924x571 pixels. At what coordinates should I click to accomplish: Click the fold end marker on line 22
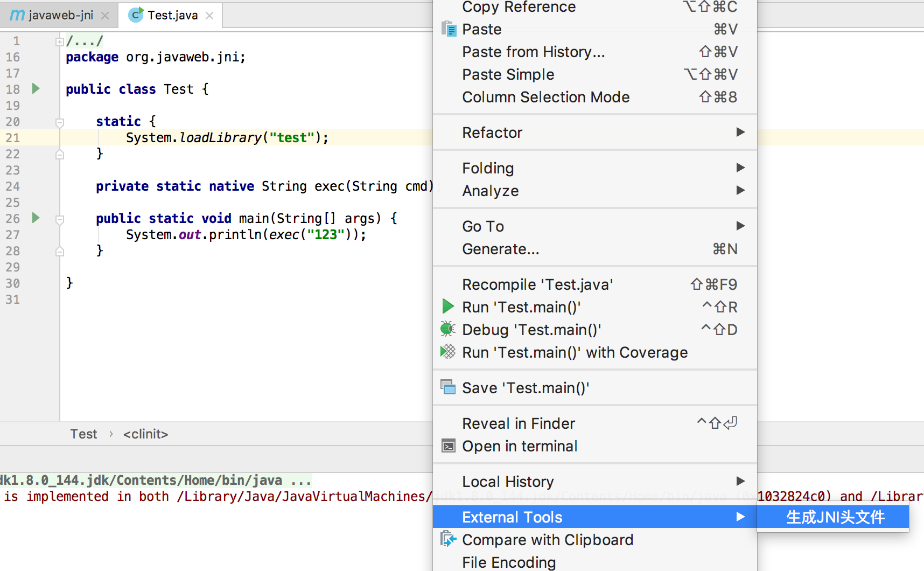click(x=60, y=155)
